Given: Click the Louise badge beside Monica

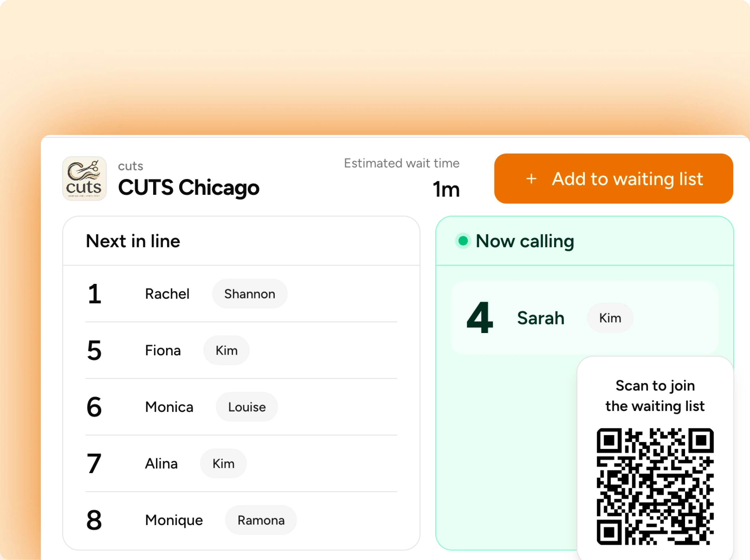Looking at the screenshot, I should point(247,407).
